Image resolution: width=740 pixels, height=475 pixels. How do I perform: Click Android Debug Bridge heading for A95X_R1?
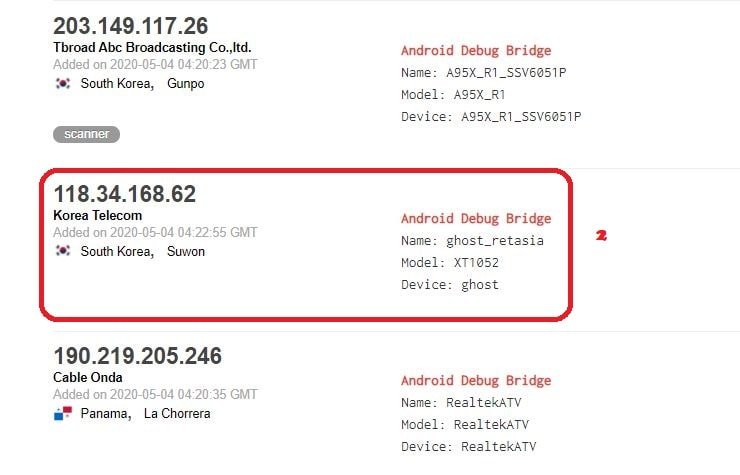point(476,51)
